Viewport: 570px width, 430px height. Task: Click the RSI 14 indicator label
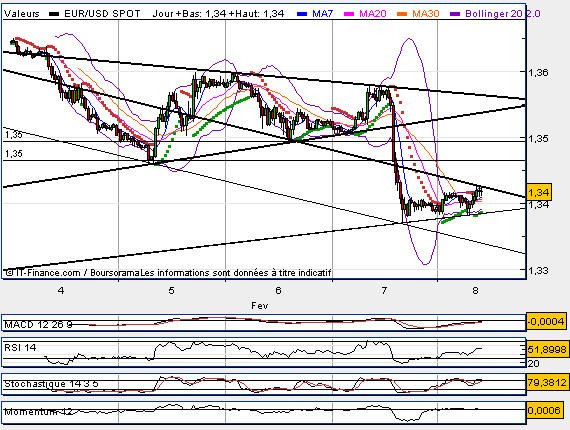[x=20, y=347]
